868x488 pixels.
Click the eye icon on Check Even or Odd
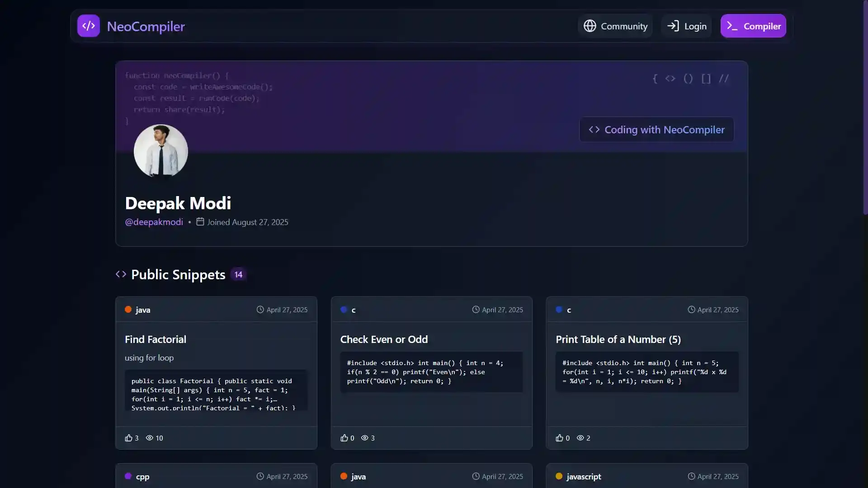365,438
